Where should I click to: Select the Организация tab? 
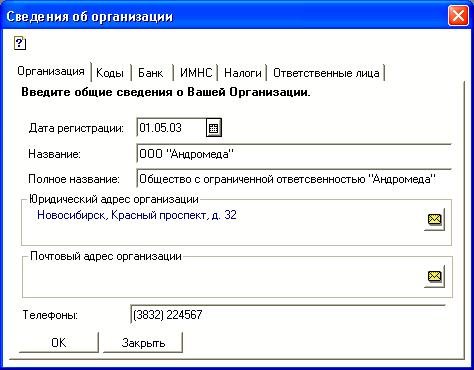coord(51,71)
